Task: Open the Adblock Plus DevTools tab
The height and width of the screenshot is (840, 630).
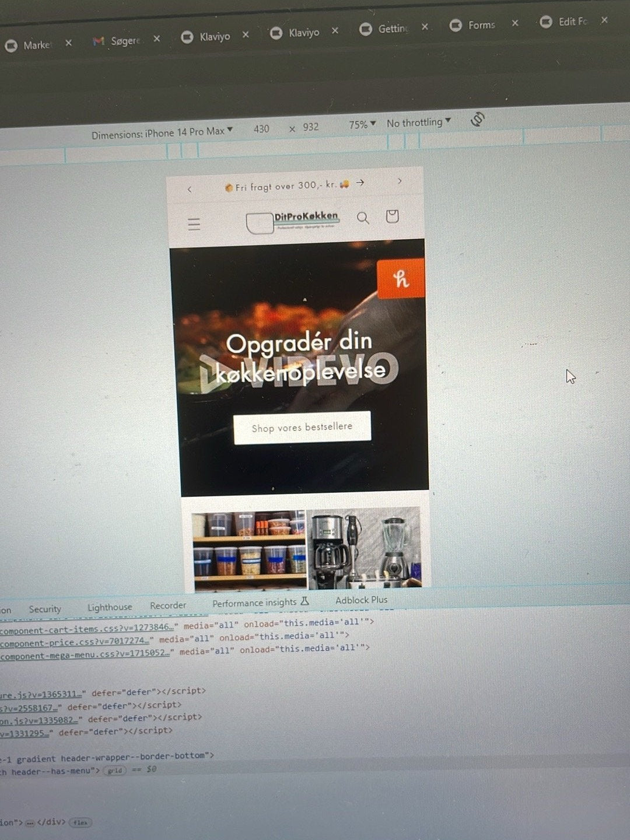Action: [x=361, y=599]
